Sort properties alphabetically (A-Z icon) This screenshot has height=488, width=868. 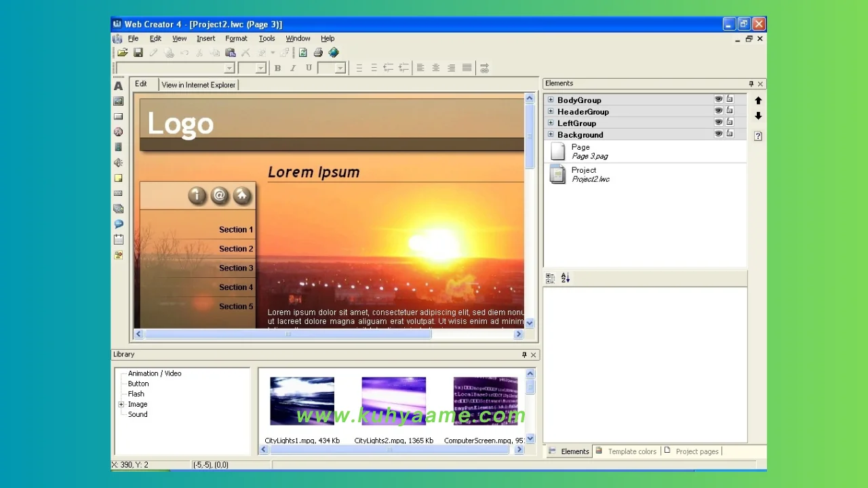566,278
